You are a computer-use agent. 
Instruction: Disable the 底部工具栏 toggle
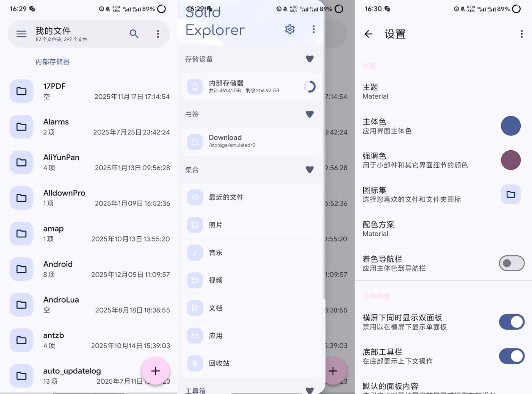pos(511,356)
